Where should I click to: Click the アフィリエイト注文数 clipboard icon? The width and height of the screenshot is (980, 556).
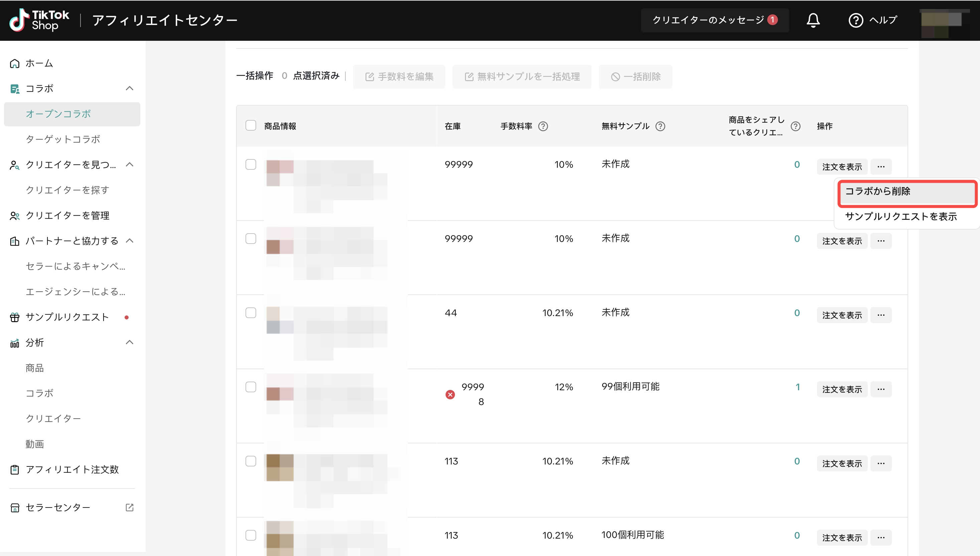pyautogui.click(x=14, y=470)
